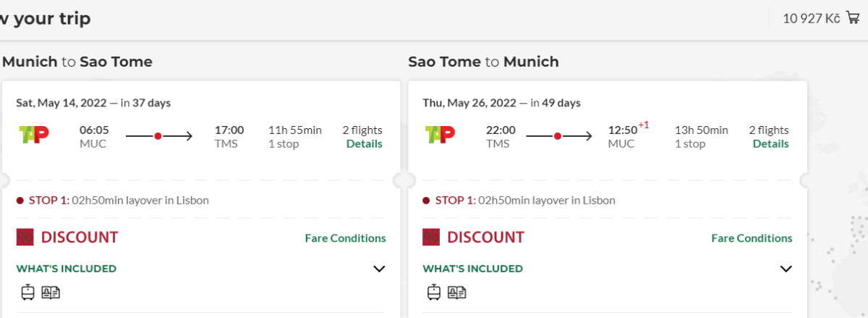The image size is (868, 318).
Task: Expand What's Included chevron for Munich to Sao Tome
Action: point(379,269)
